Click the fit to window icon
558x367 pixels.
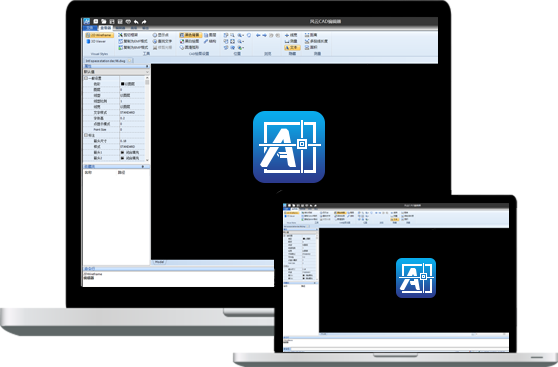point(232,41)
